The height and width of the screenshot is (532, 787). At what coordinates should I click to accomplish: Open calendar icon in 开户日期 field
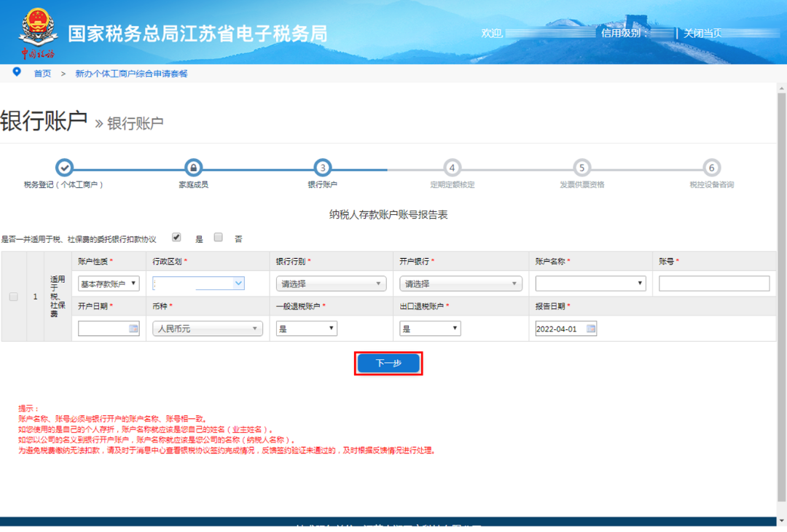pos(133,328)
